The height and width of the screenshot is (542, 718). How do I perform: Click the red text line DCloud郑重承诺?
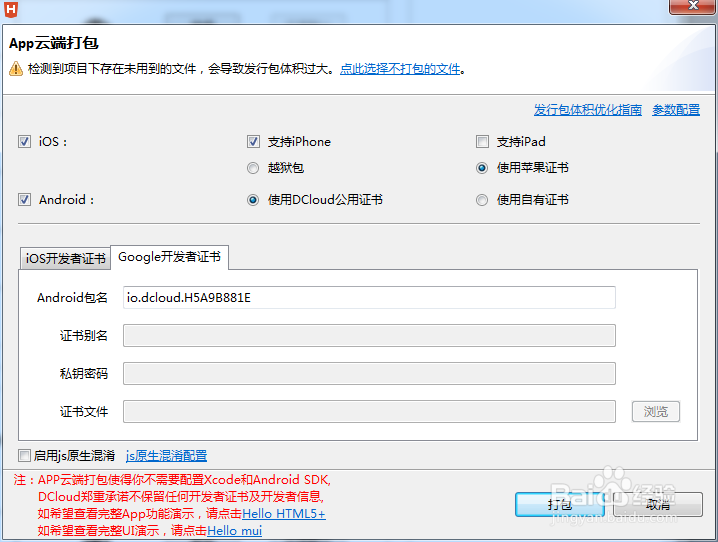(181, 497)
